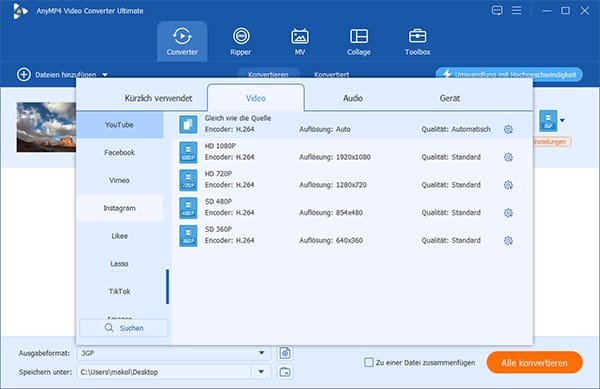Click the Suchen search field

pos(124,328)
